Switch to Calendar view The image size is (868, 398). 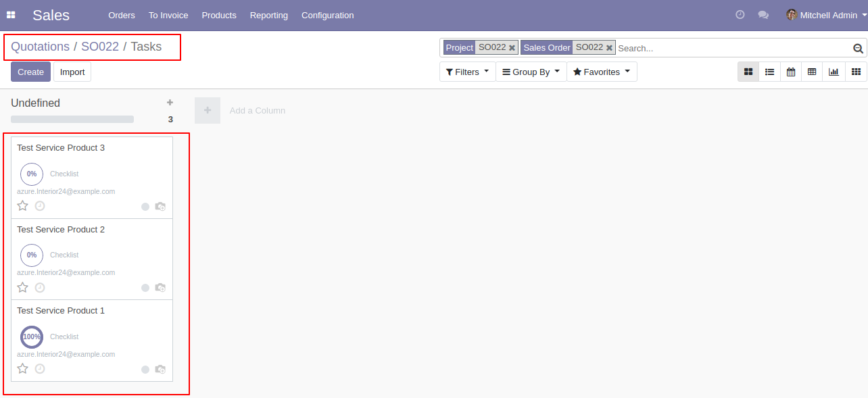(791, 72)
